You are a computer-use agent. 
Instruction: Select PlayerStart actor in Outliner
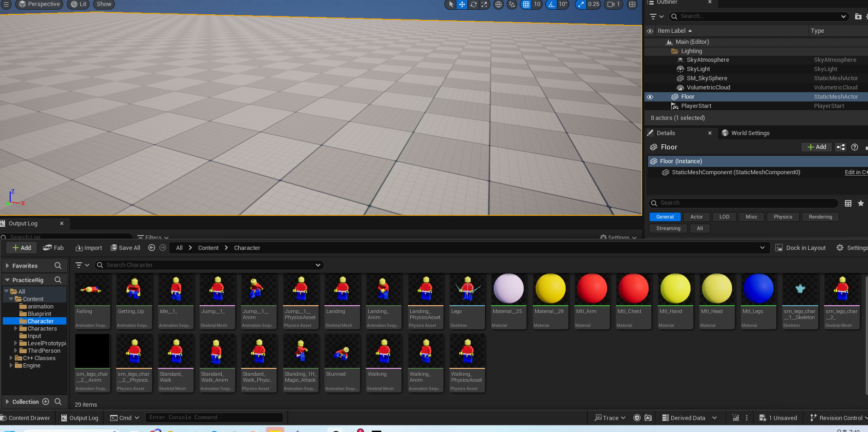pos(696,106)
